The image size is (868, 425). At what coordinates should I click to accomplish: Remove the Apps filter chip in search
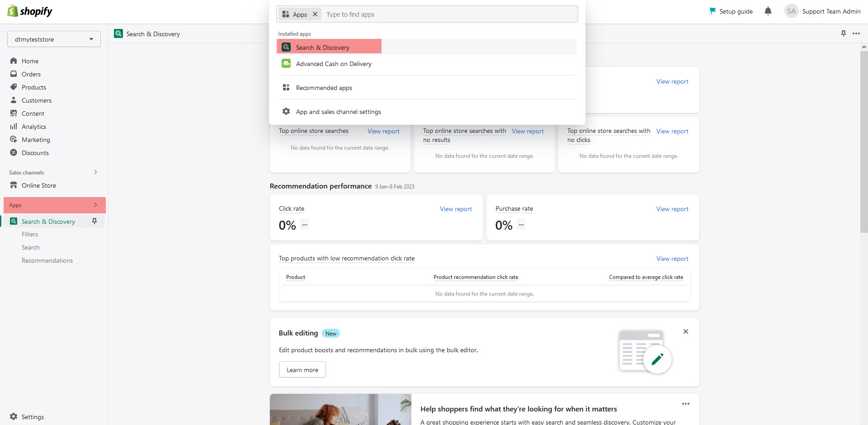point(315,14)
